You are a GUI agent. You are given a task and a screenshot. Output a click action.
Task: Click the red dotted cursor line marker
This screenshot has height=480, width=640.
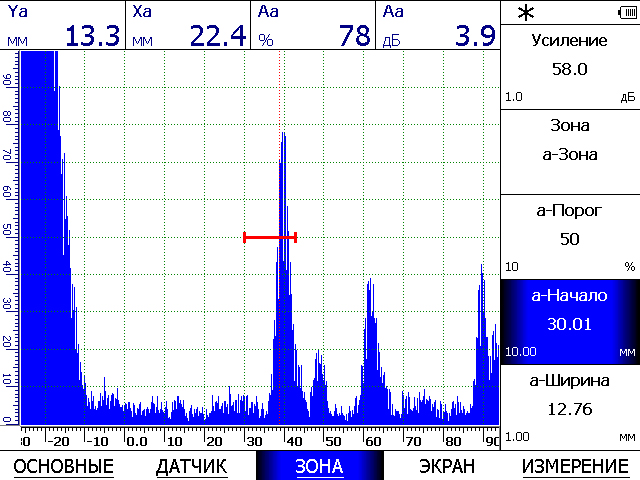(x=280, y=238)
